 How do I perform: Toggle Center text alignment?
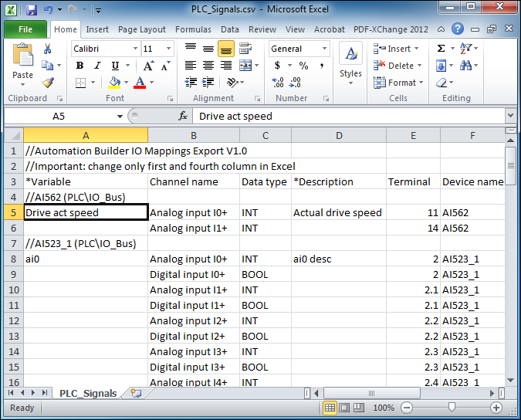click(208, 66)
